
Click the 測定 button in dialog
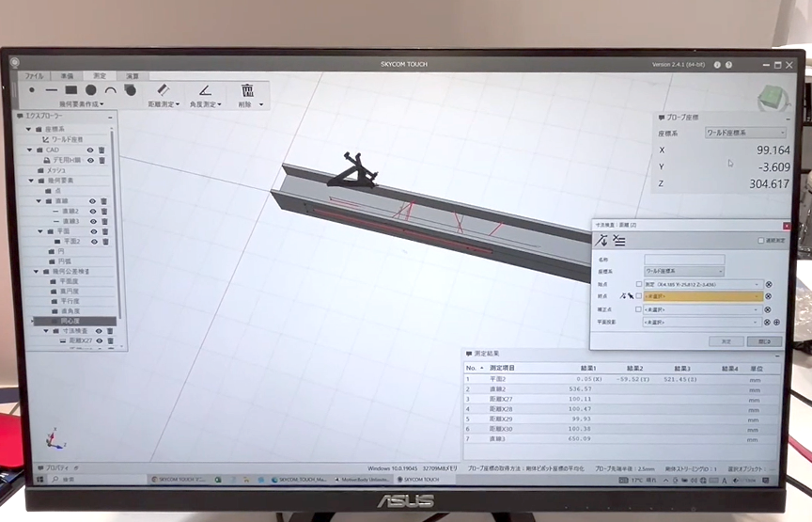point(726,341)
